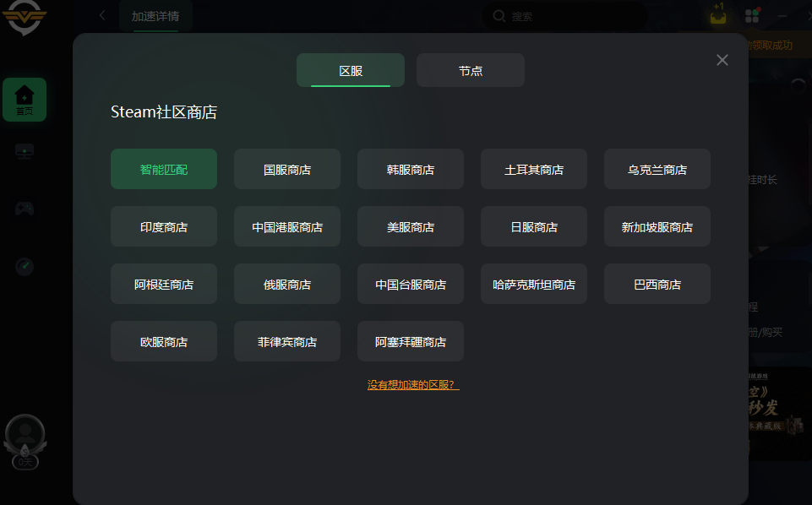This screenshot has height=505, width=812.
Task: Select 新加坡服商店 region
Action: click(x=657, y=226)
